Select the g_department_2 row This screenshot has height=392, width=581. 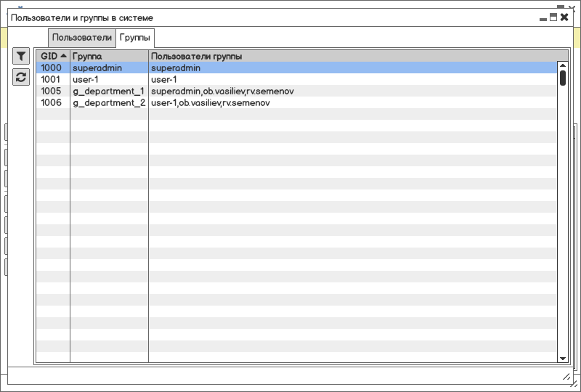click(296, 102)
